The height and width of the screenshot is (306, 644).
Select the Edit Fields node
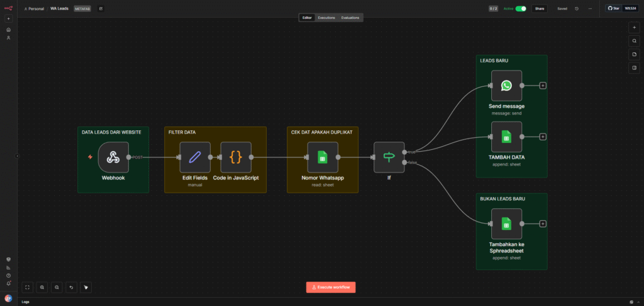[x=195, y=157]
